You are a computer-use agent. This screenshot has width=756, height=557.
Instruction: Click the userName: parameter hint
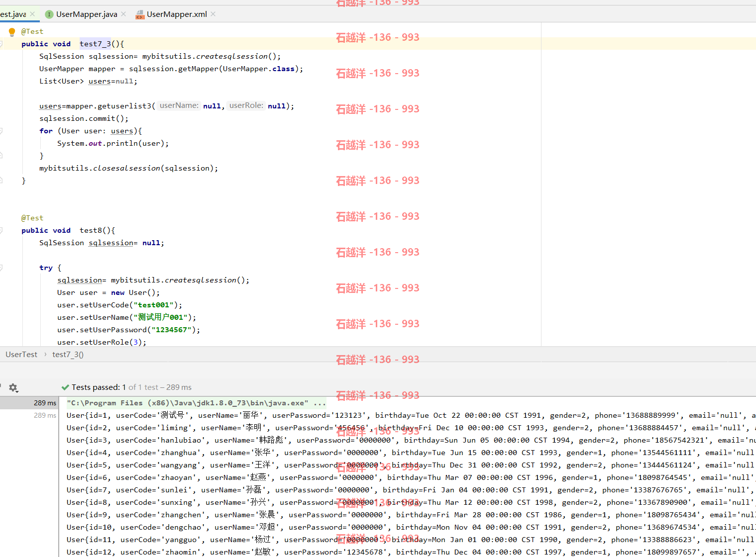click(x=179, y=105)
